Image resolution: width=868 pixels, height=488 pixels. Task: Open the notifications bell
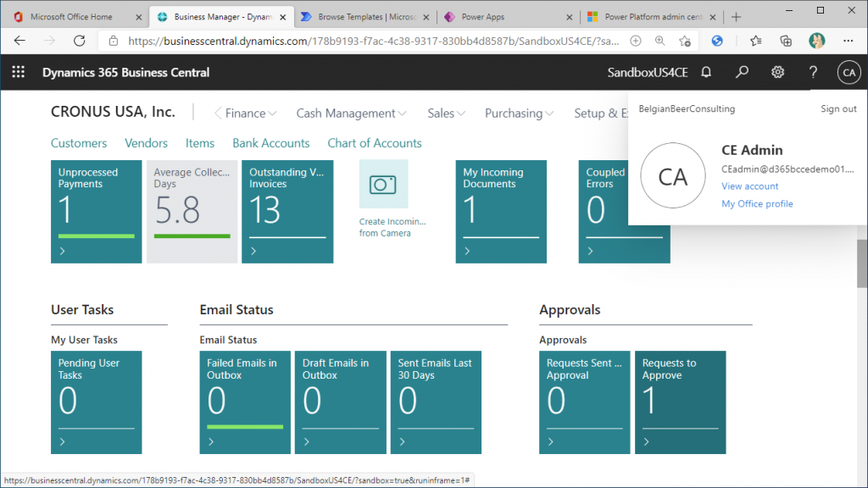[706, 73]
